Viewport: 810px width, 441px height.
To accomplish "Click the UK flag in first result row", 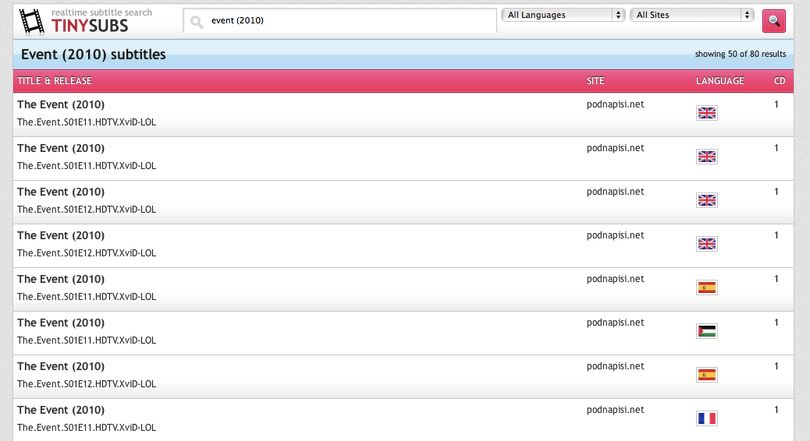I will tap(707, 113).
